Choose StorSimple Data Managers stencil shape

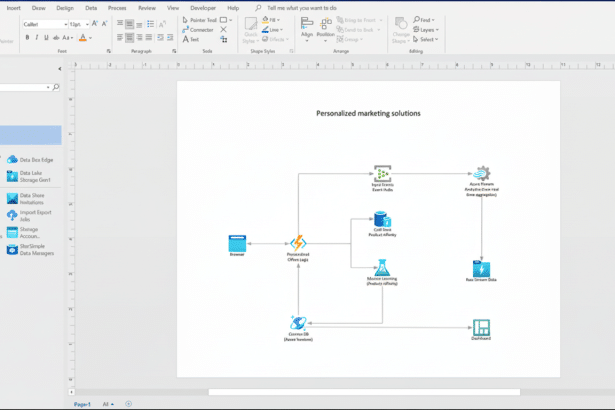pos(30,250)
